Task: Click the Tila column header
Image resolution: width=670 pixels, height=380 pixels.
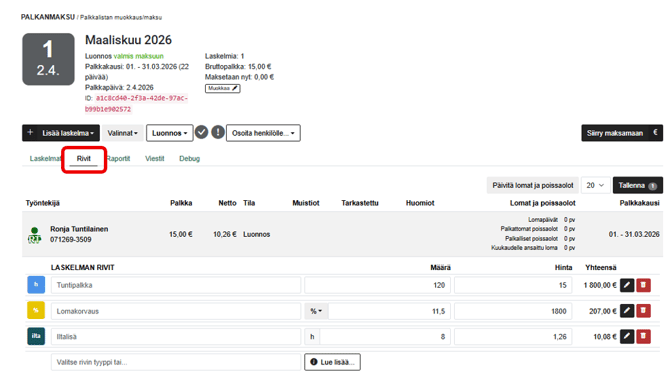Action: 249,203
